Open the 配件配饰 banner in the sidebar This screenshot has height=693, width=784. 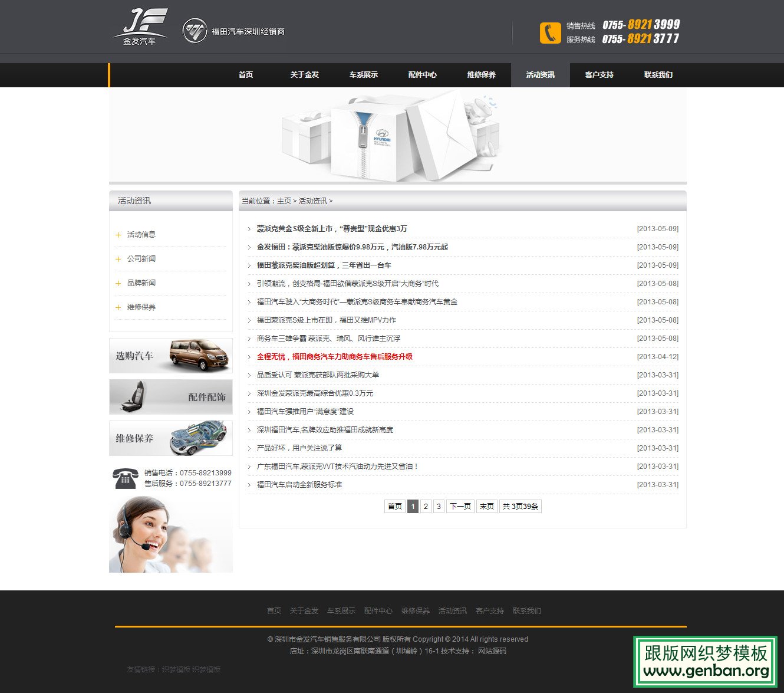coord(170,397)
